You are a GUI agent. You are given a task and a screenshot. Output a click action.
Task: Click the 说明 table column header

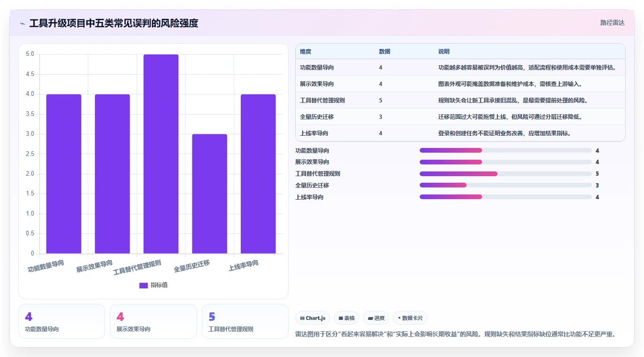pos(444,52)
